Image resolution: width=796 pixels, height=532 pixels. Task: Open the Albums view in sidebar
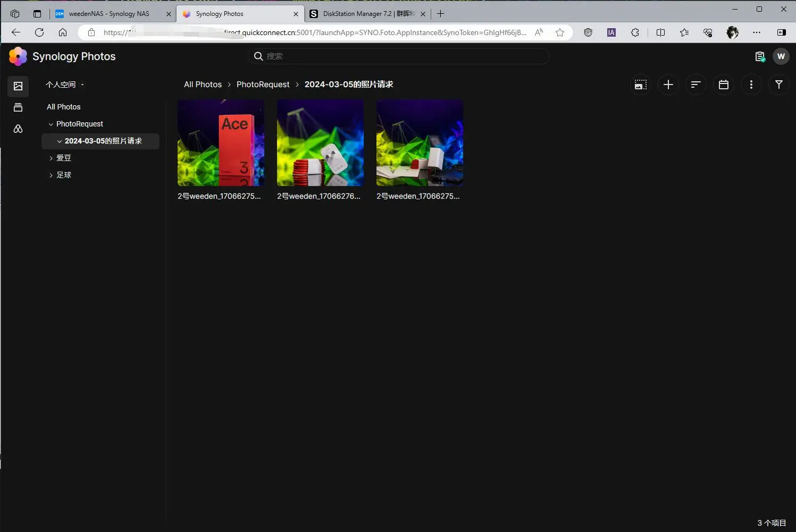[18, 107]
